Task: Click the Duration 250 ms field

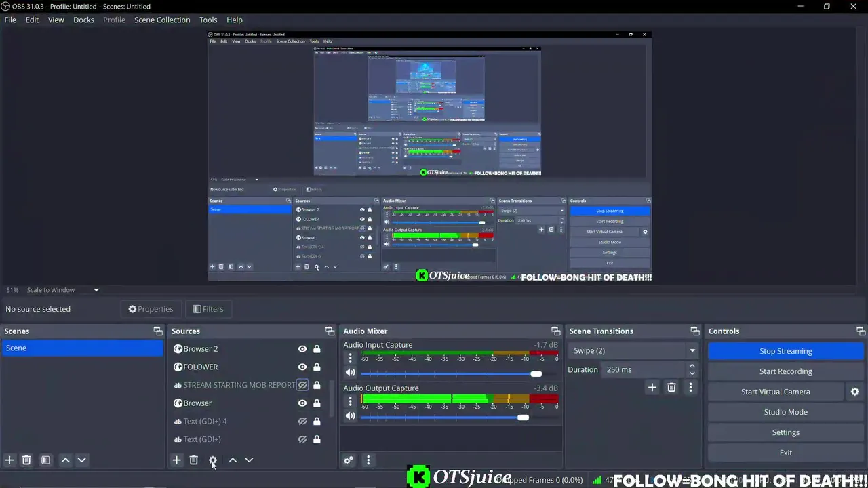Action: (x=644, y=369)
